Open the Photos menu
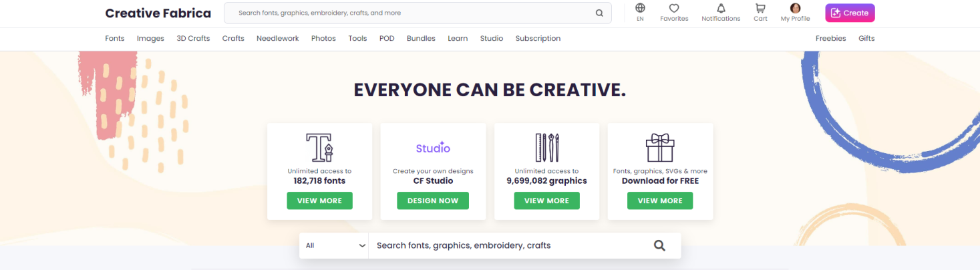The width and height of the screenshot is (980, 270). pos(323,38)
